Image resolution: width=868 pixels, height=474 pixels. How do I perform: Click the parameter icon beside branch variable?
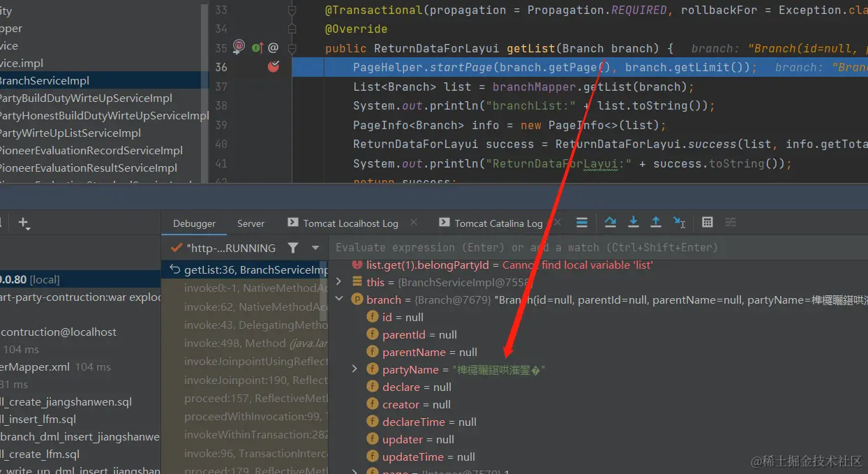[357, 299]
